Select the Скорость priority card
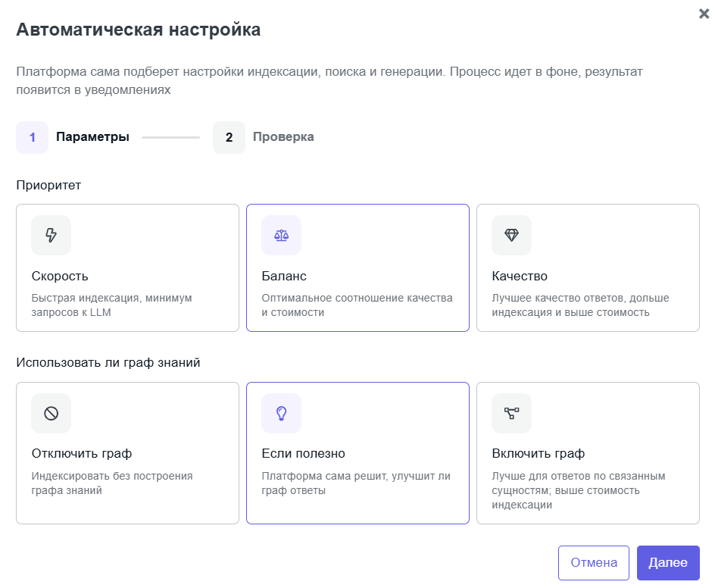The image size is (715, 588). [128, 267]
